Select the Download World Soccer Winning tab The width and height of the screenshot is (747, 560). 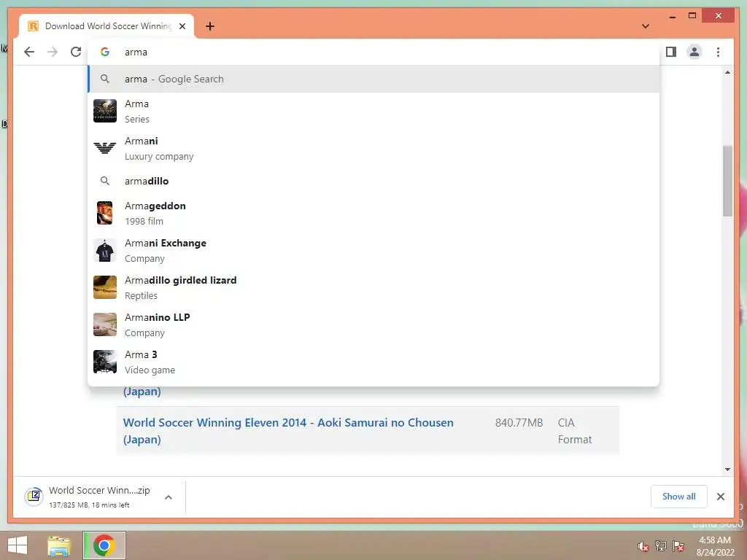pyautogui.click(x=107, y=26)
